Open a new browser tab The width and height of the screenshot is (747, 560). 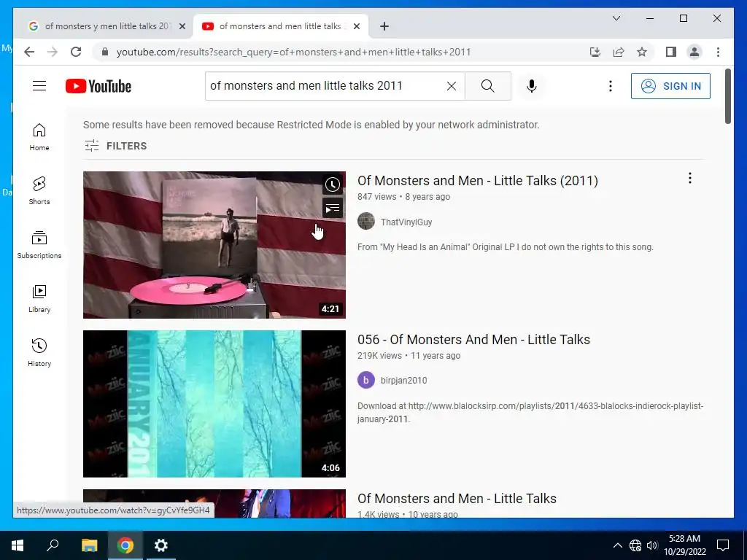click(384, 27)
